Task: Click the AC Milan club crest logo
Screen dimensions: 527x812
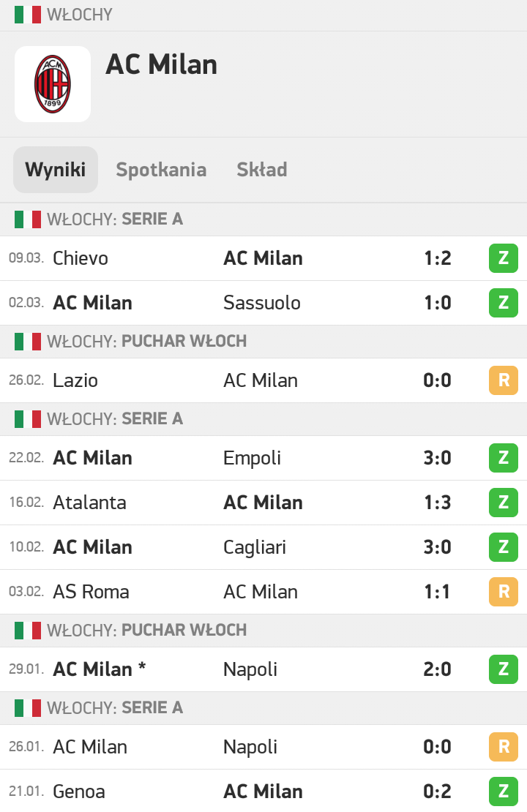Action: click(x=53, y=84)
